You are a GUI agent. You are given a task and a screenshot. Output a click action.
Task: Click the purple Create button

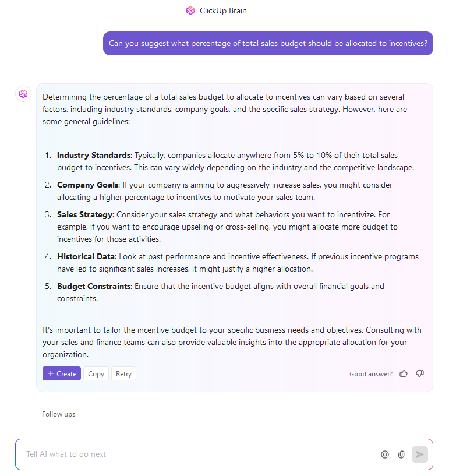(62, 373)
